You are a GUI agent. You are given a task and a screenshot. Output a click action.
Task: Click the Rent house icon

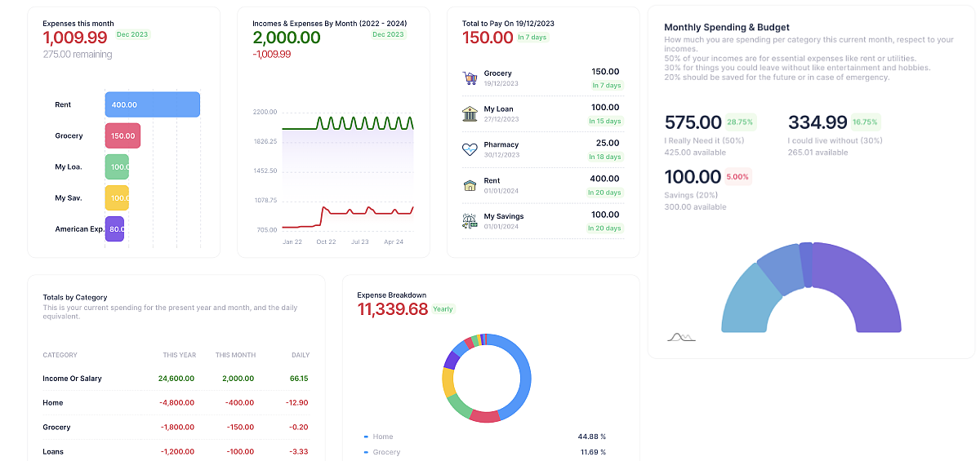pos(470,185)
